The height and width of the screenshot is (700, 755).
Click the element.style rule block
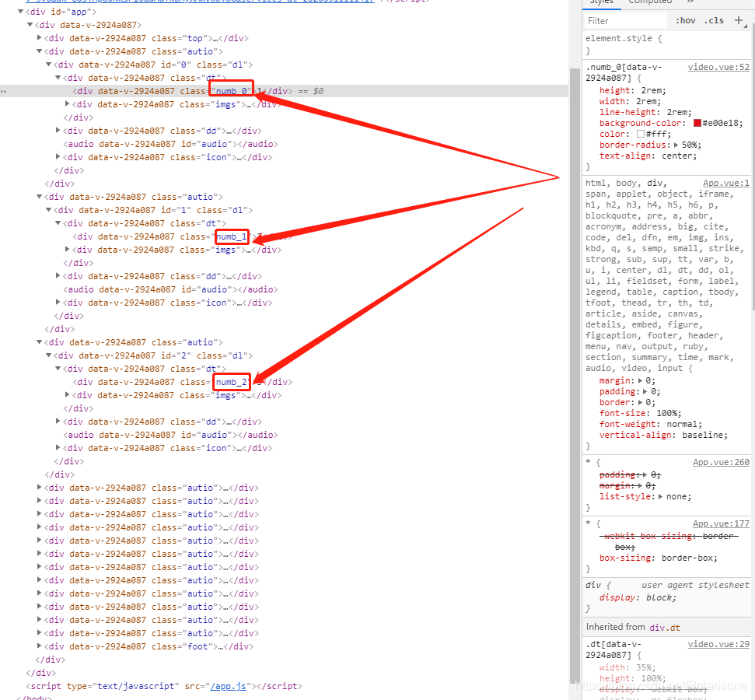(666, 44)
